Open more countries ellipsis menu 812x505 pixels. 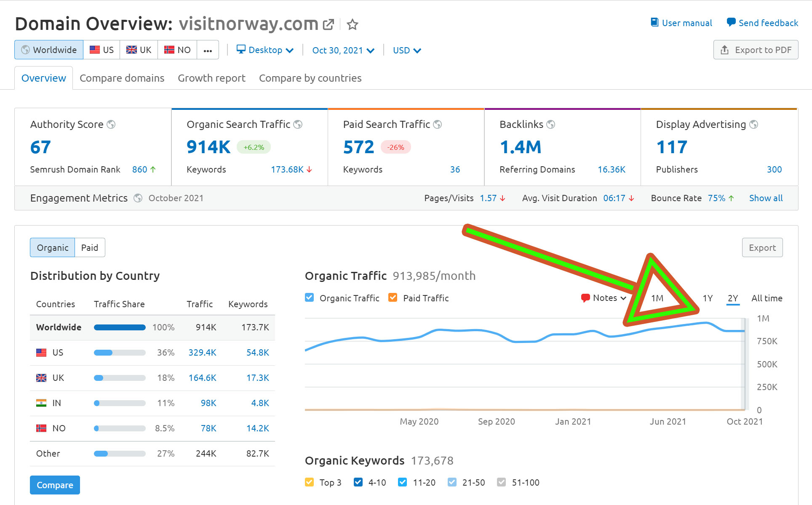(x=208, y=50)
